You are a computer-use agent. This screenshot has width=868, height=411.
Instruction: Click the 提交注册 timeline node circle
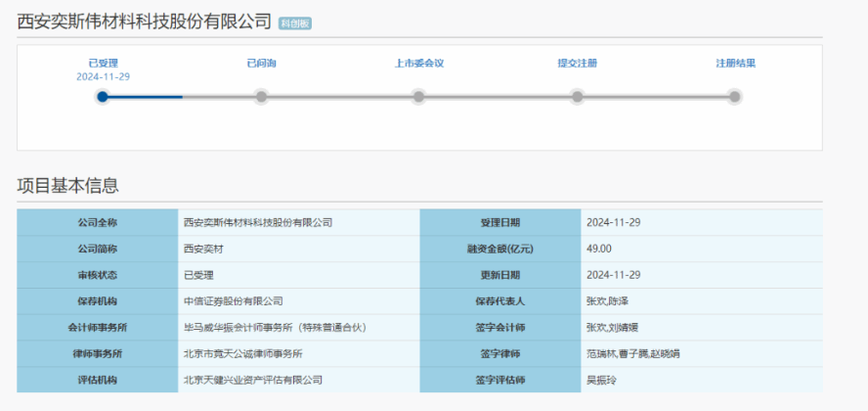577,96
